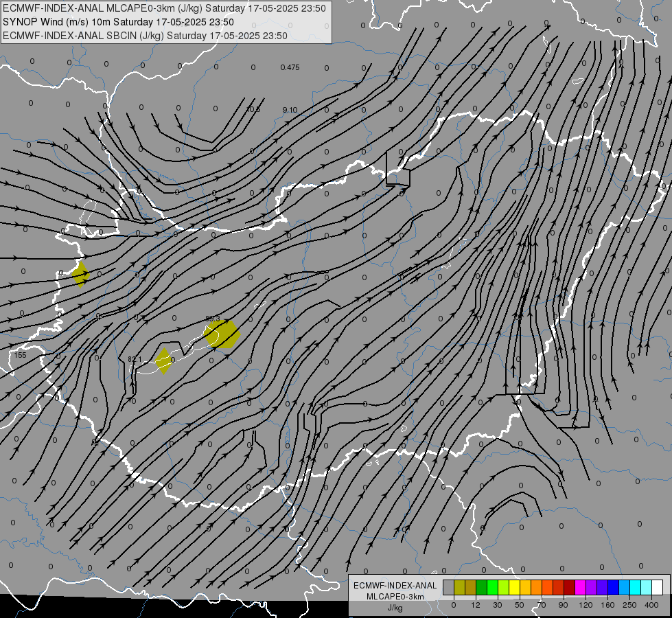Click the olive diamond on the western border
The image size is (672, 618).
click(x=80, y=274)
